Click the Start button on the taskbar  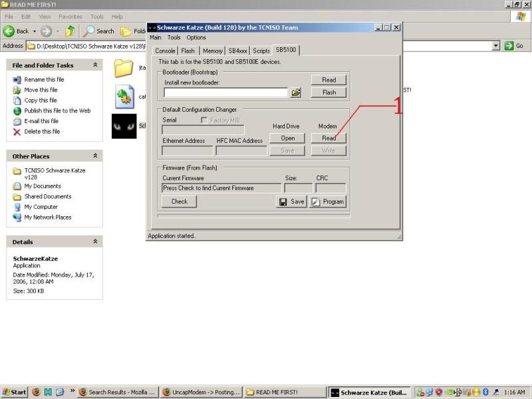point(14,392)
